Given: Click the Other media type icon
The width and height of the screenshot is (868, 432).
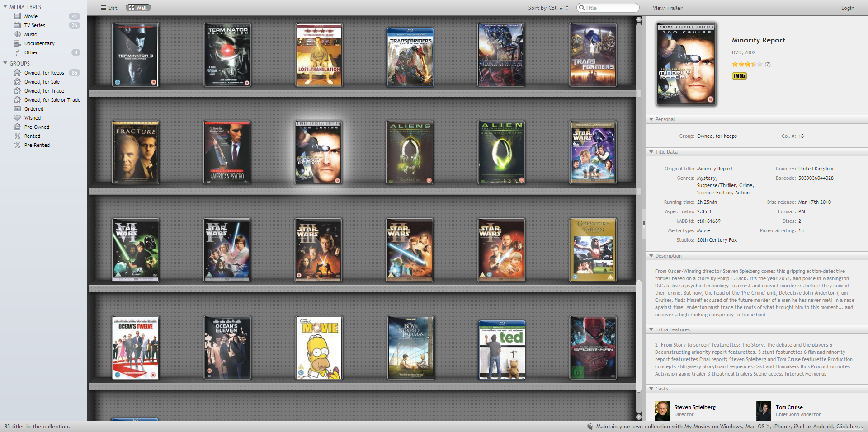Looking at the screenshot, I should [17, 52].
